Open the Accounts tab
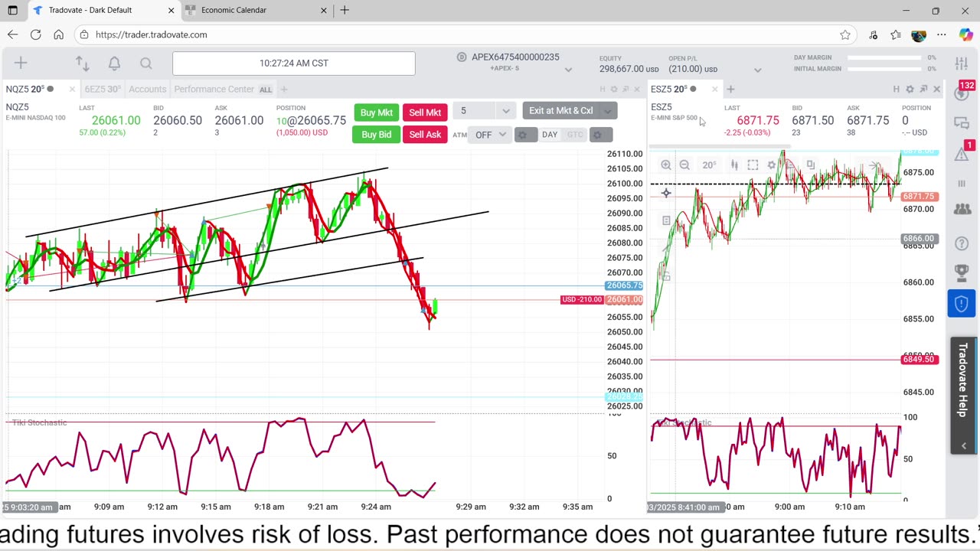Screen dimensions: 980x551 148,90
